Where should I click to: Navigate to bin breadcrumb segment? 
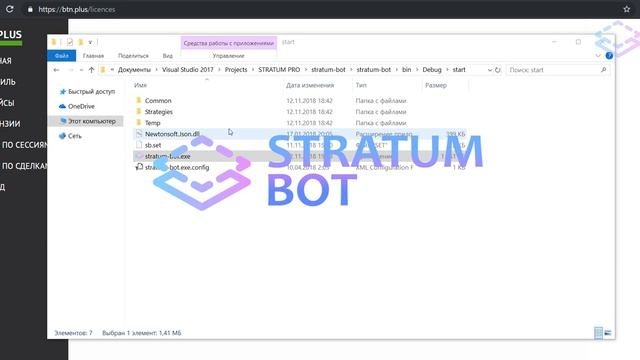pos(407,70)
